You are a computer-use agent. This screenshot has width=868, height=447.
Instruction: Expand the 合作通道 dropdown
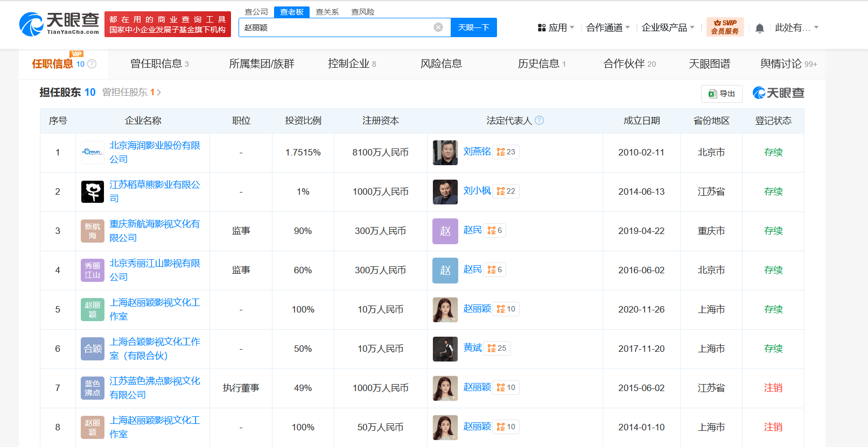tap(607, 27)
